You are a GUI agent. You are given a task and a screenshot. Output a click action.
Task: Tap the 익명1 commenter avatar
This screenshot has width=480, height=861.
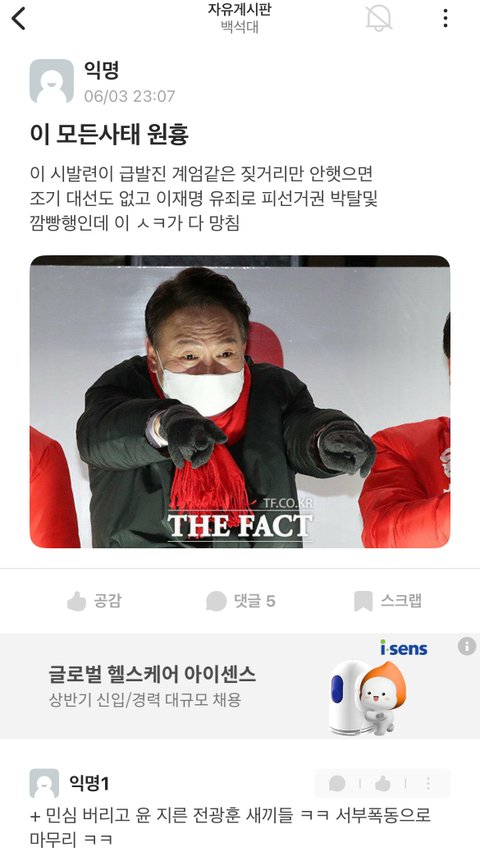44,784
